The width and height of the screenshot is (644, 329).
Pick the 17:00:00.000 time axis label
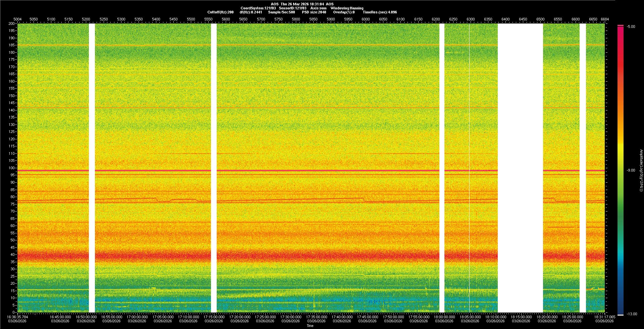(x=137, y=317)
